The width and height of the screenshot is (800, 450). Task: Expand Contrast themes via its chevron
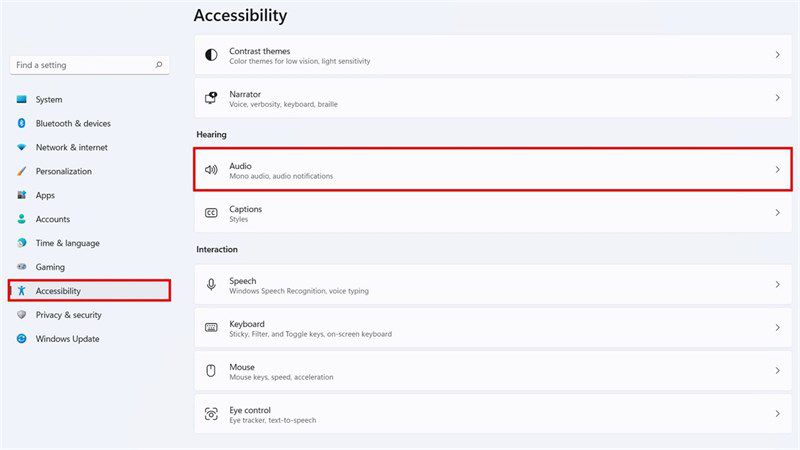pos(778,55)
